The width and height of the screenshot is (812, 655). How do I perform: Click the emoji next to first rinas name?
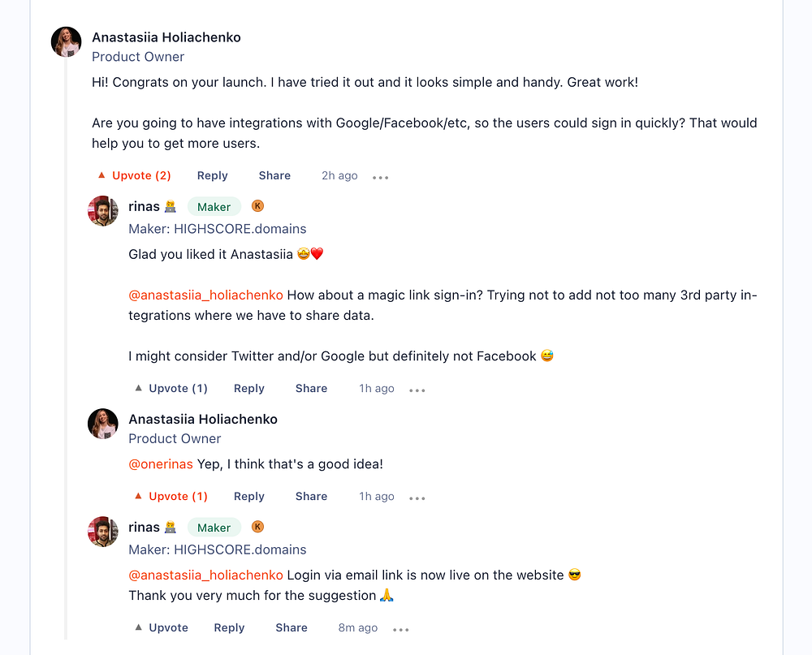[171, 207]
